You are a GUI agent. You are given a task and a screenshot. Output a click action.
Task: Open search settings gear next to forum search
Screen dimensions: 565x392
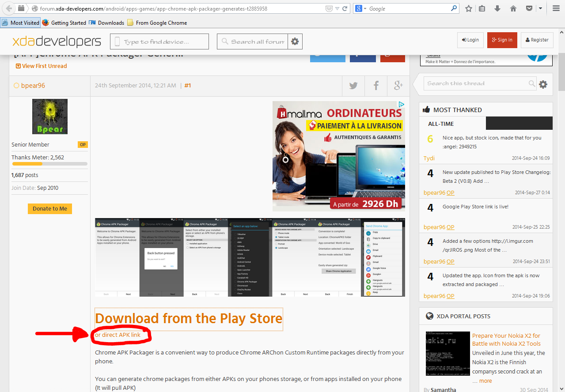[x=295, y=41]
